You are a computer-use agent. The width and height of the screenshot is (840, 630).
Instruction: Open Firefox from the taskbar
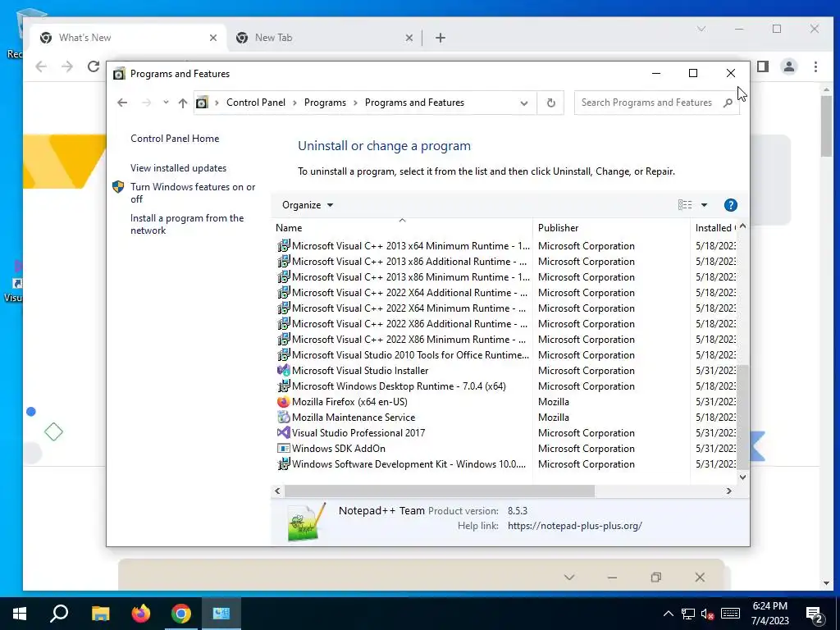(141, 614)
